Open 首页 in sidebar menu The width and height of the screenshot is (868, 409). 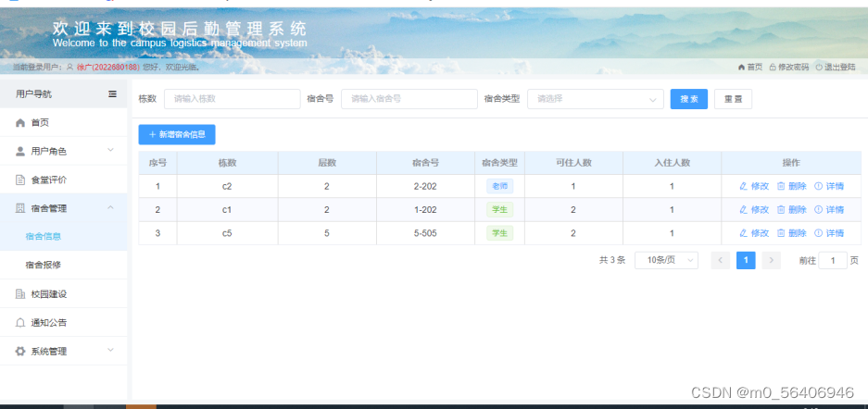[64, 123]
